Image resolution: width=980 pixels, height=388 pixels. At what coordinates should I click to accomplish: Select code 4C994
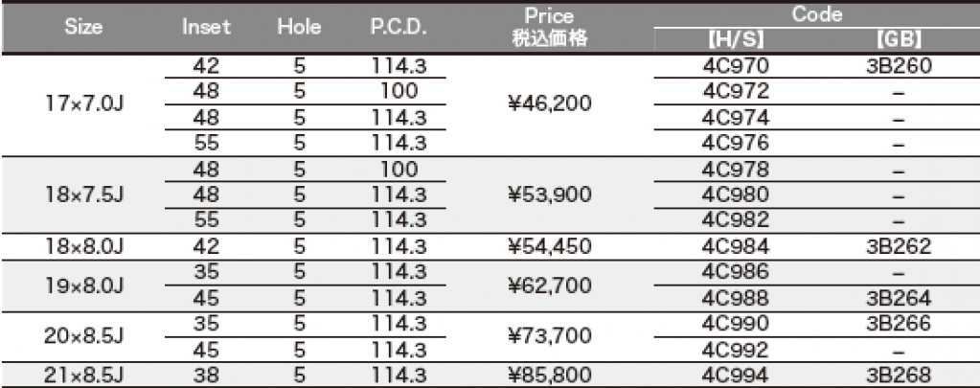click(736, 375)
